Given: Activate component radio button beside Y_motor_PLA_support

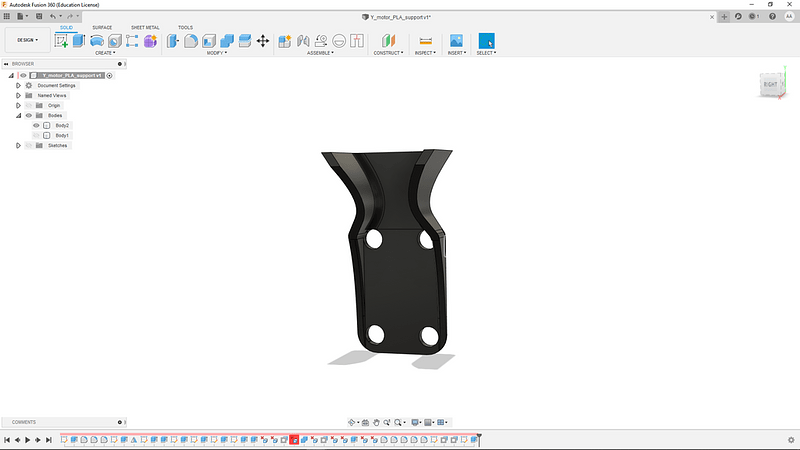Looking at the screenshot, I should (109, 76).
